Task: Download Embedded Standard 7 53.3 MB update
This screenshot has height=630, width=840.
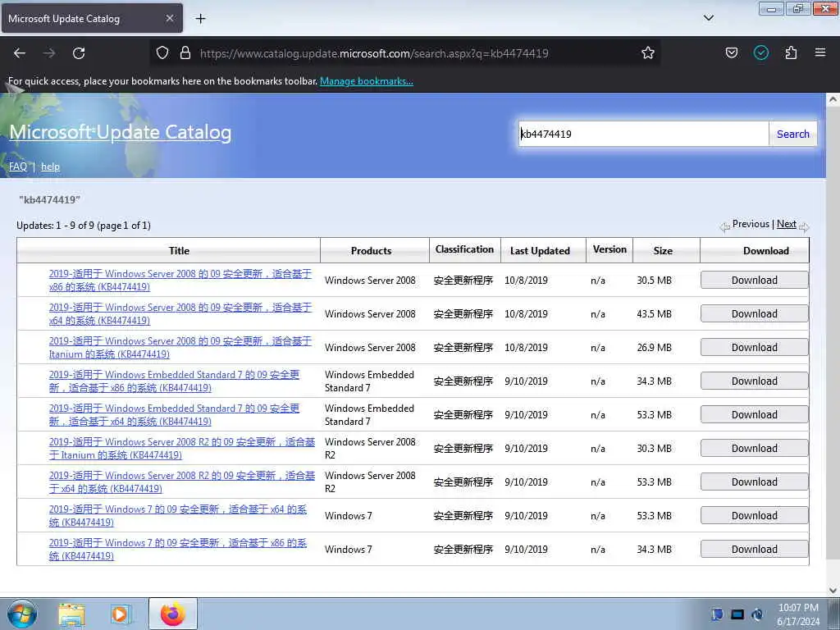Action: 755,414
